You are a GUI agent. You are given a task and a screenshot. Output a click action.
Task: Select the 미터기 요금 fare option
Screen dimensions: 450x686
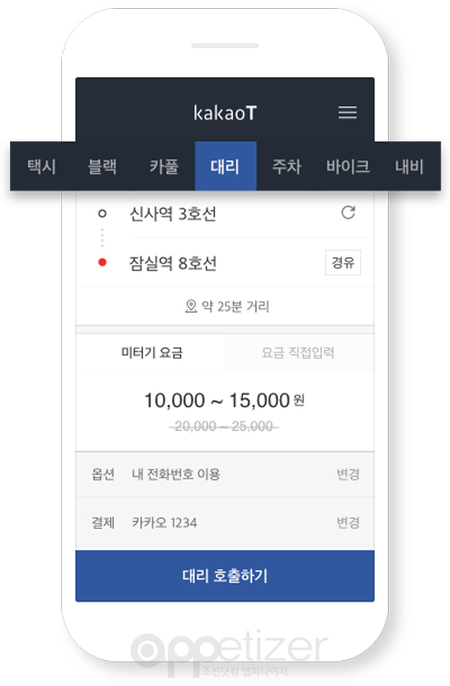point(151,353)
